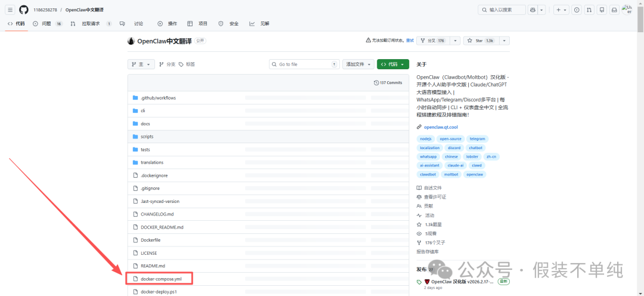Switch to the 讨论 tab

[x=131, y=24]
